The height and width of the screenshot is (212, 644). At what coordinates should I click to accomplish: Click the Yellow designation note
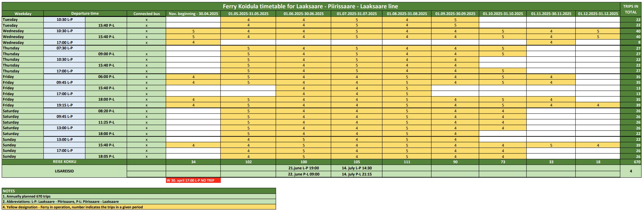[x=139, y=207]
